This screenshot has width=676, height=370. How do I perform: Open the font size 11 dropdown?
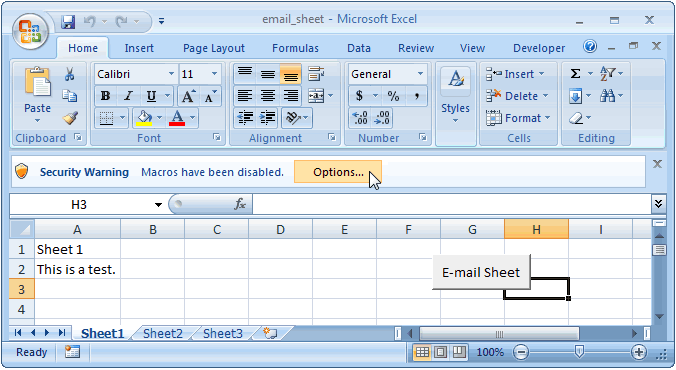(x=214, y=74)
